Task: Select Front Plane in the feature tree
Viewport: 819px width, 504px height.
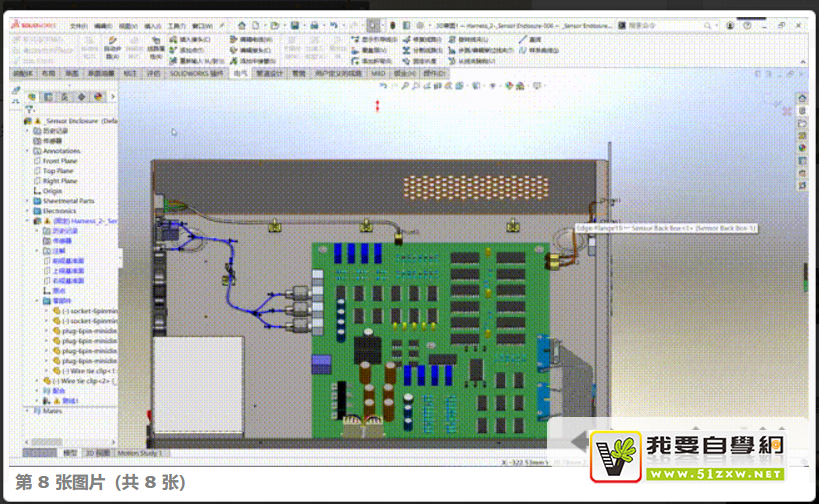Action: click(59, 161)
